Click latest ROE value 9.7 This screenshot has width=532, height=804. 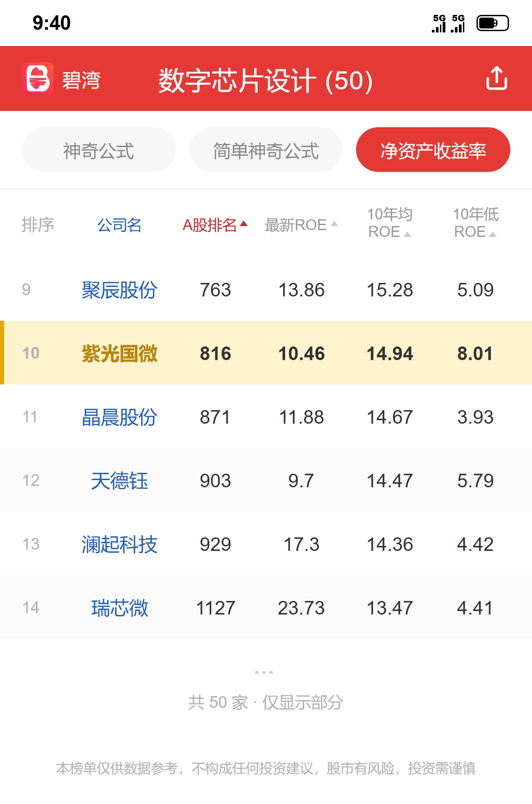[301, 481]
